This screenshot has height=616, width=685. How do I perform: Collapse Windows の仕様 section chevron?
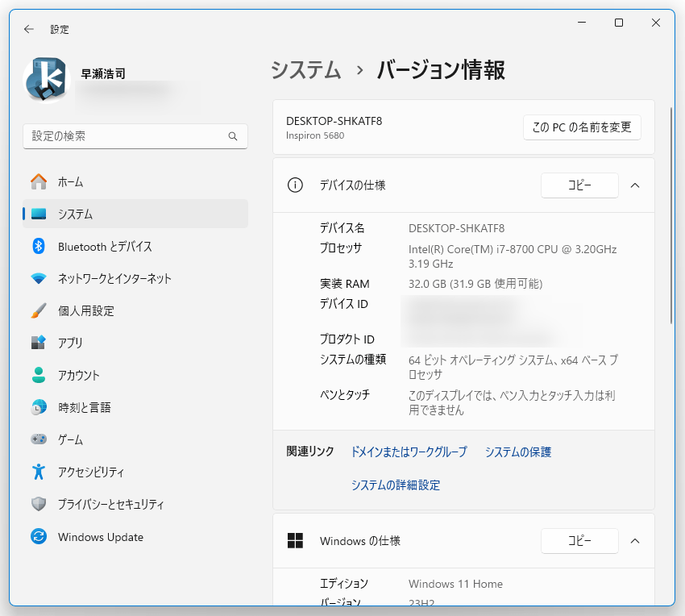pos(635,541)
